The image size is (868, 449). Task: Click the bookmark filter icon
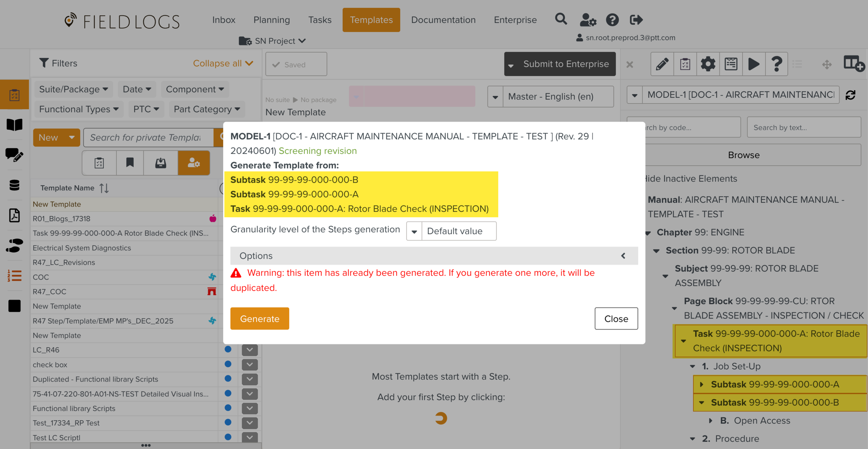click(130, 163)
